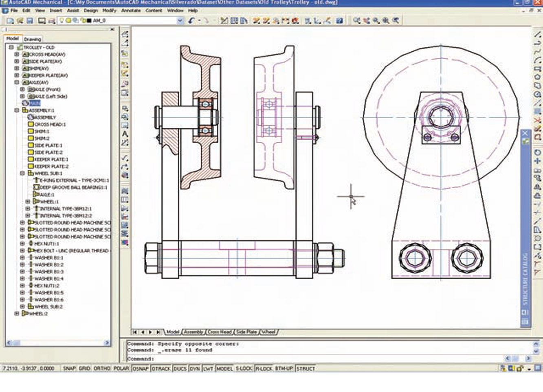Open the Help question mark icon
Image resolution: width=543 pixels, height=392 pixels.
(339, 20)
